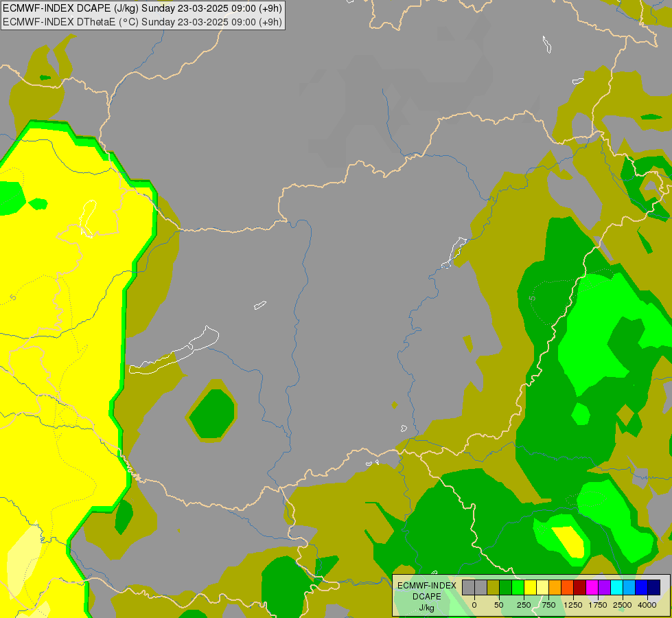Click the DCAPE label in the legend
This screenshot has height=618, width=672.
(427, 597)
